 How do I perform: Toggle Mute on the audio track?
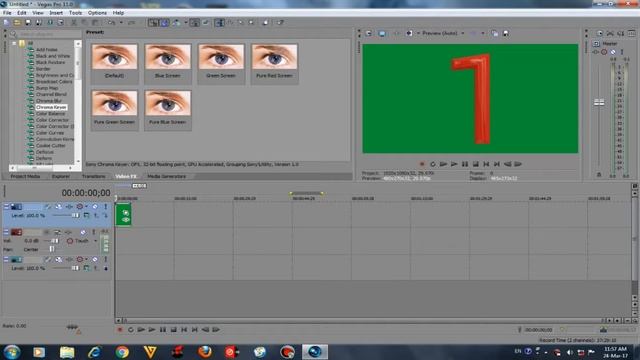pos(83,232)
